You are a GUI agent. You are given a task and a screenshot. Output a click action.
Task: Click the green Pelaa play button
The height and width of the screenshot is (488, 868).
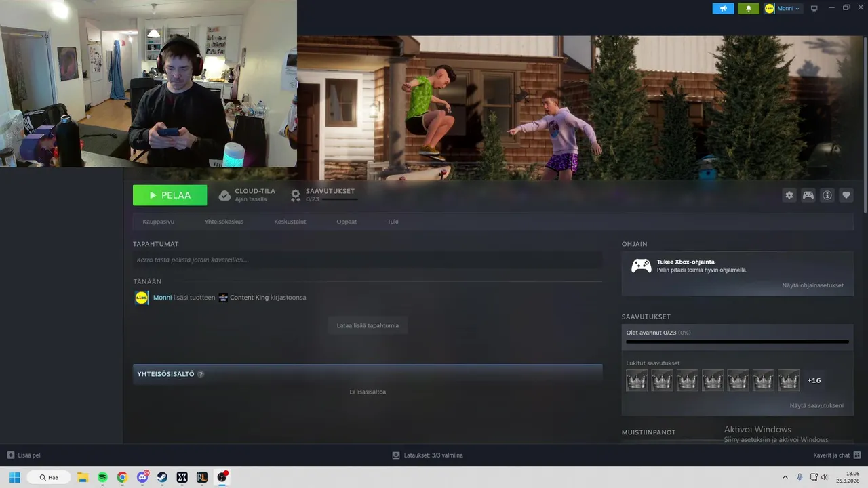[x=170, y=195]
